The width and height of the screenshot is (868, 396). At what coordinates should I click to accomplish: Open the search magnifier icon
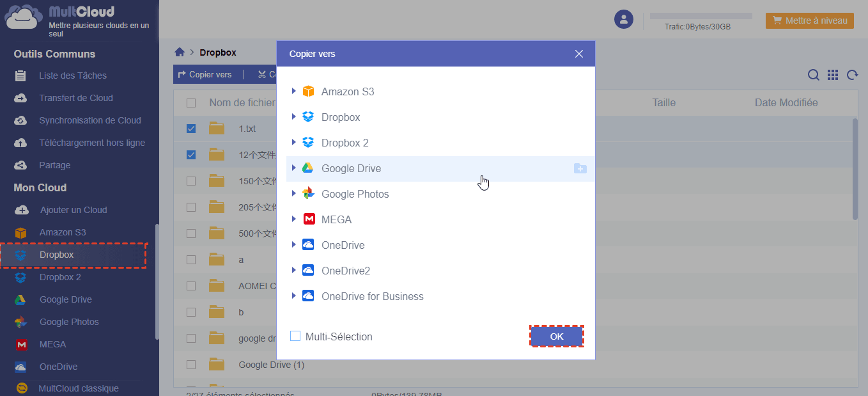click(814, 75)
